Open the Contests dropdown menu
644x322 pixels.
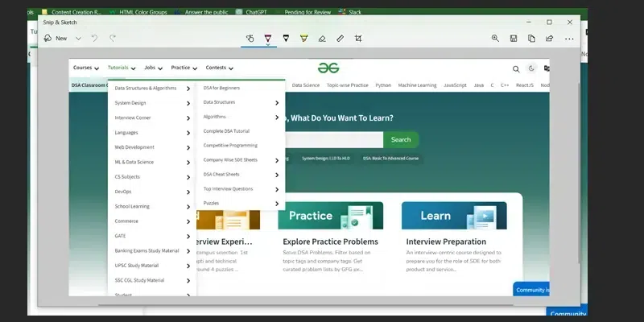click(x=219, y=68)
